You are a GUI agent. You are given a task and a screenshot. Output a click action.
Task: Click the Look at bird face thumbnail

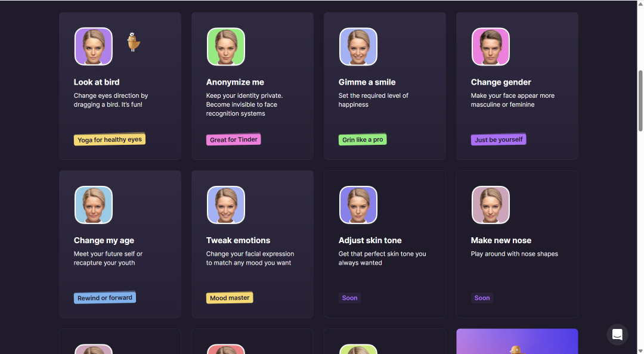94,46
